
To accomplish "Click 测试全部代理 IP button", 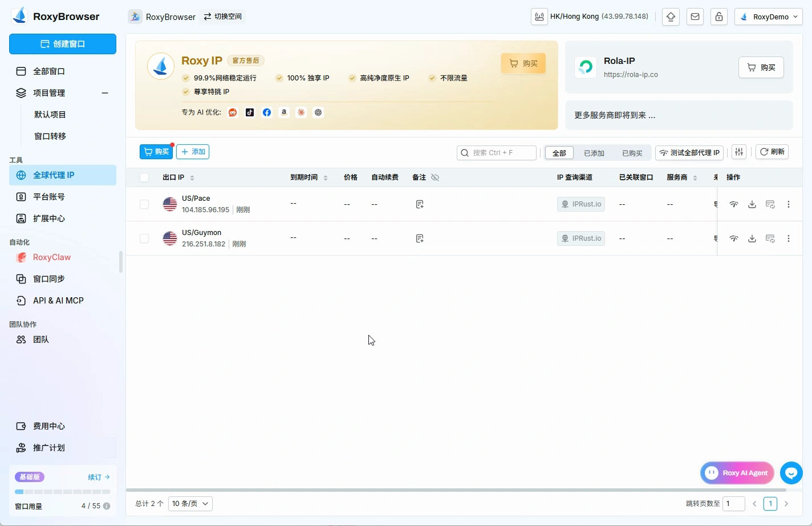I will pyautogui.click(x=689, y=153).
